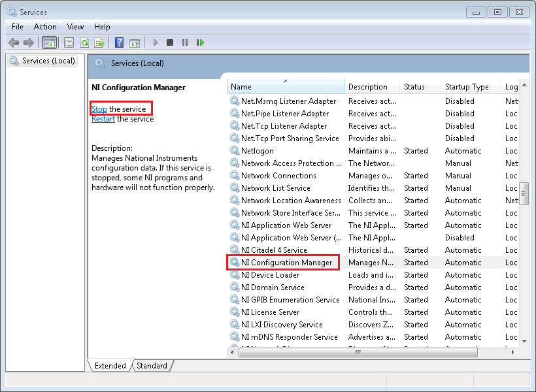Click the disabled NI Application Web Server row
The height and width of the screenshot is (392, 536).
pyautogui.click(x=373, y=238)
